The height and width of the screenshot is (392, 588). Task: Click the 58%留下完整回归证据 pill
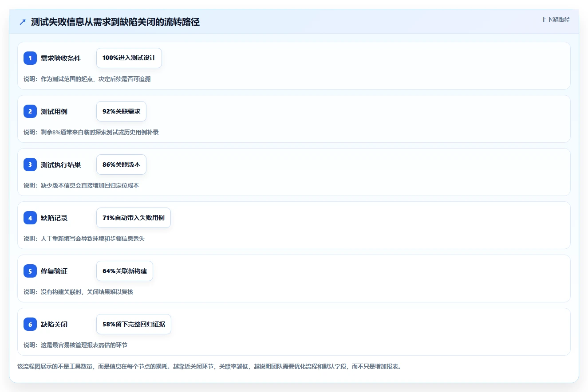tap(134, 324)
